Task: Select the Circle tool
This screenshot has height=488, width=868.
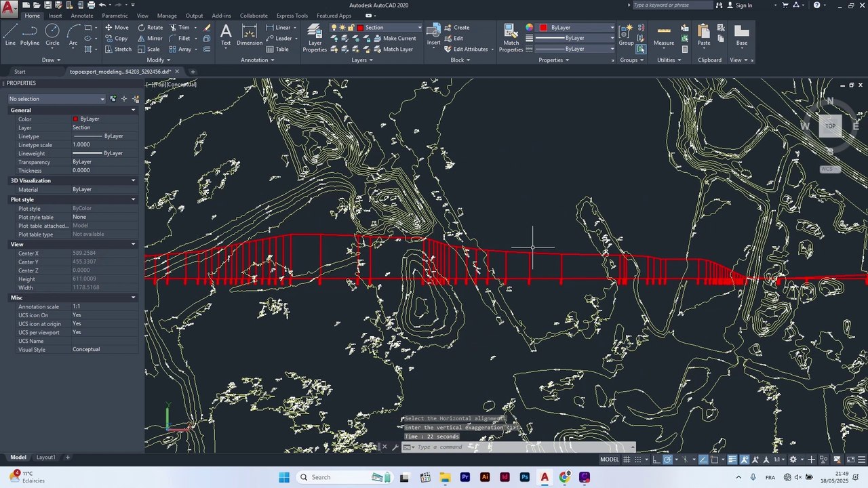Action: [52, 35]
